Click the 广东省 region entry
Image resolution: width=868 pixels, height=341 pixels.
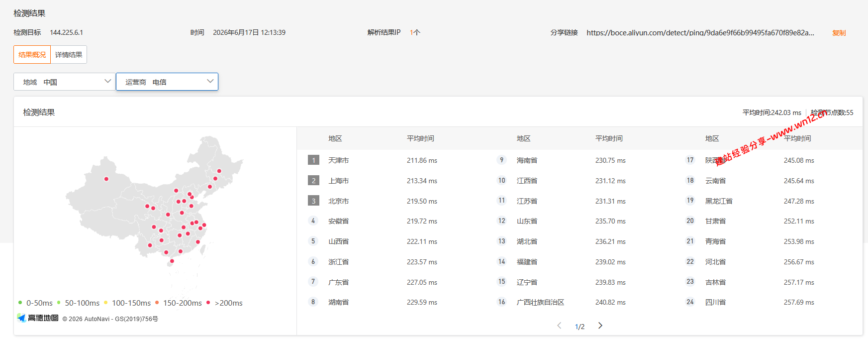click(x=338, y=282)
